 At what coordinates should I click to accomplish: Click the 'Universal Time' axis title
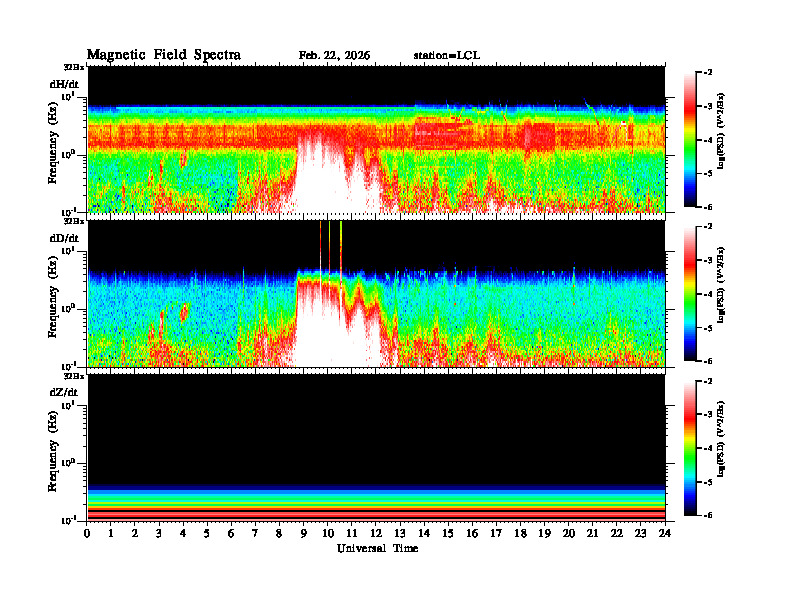coord(377,548)
